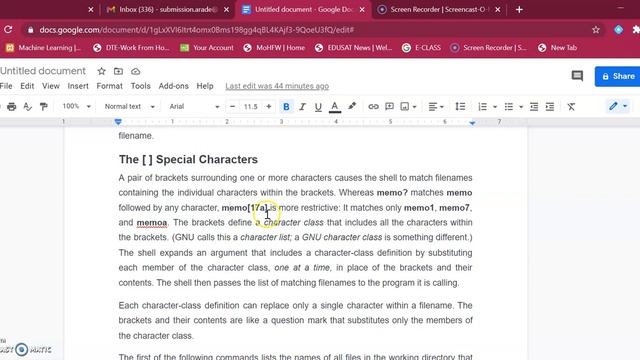This screenshot has width=640, height=360.
Task: Check cloud save status icon
Action: coord(136,71)
